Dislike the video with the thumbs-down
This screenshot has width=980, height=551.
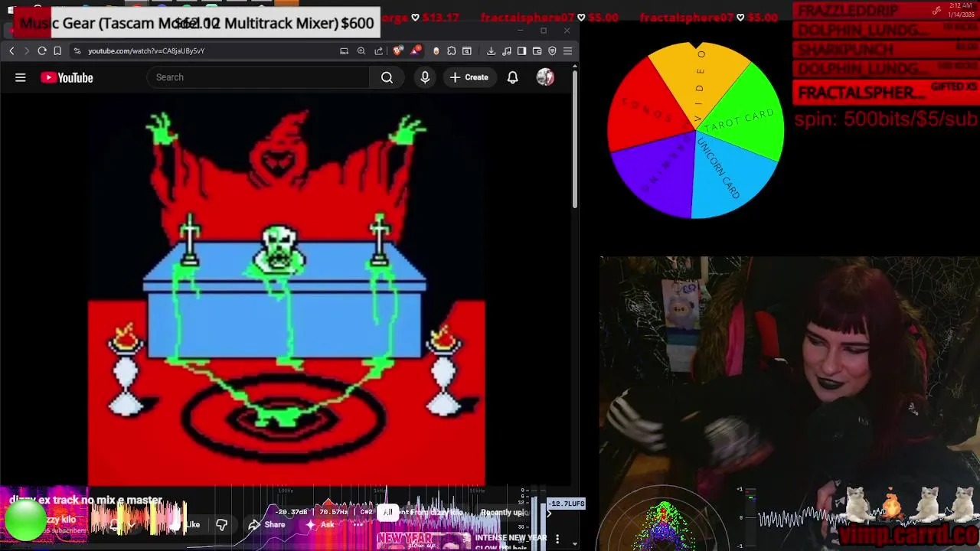click(x=221, y=524)
